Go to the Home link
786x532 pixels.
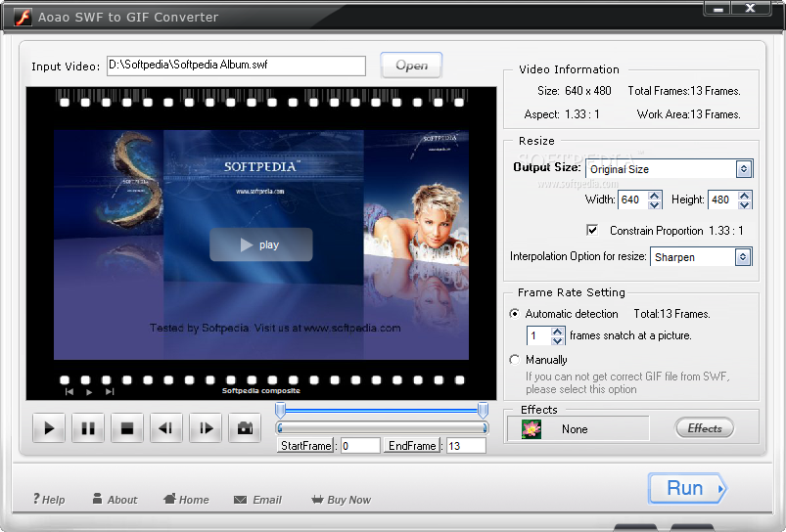186,500
